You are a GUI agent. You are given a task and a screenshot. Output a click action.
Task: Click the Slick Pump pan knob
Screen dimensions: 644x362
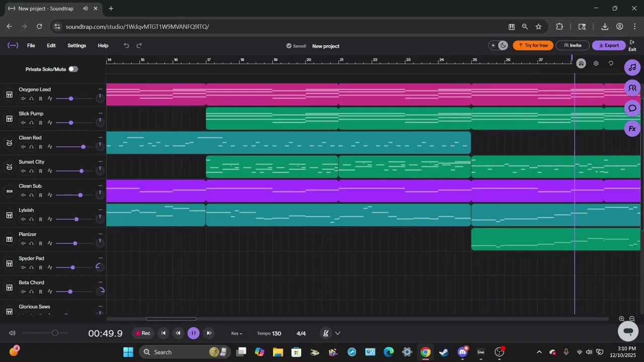click(100, 122)
